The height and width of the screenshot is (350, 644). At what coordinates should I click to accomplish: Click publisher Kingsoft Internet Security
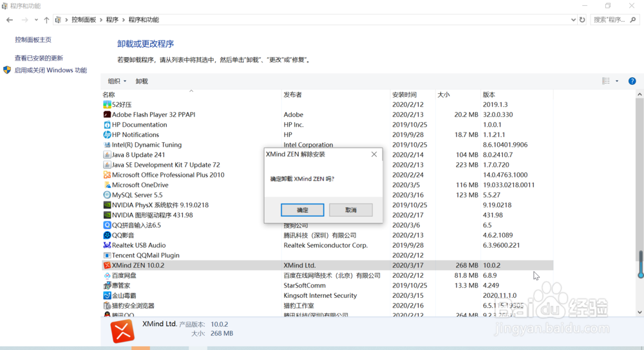(x=320, y=295)
